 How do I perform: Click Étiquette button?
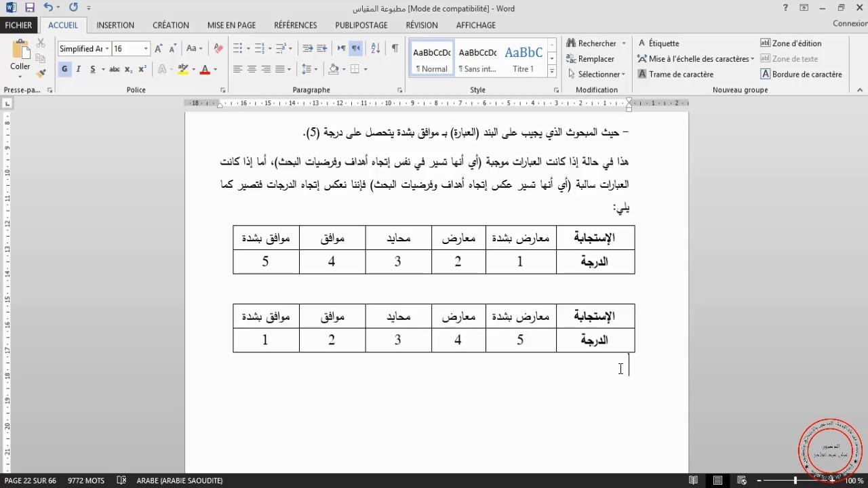pyautogui.click(x=658, y=43)
